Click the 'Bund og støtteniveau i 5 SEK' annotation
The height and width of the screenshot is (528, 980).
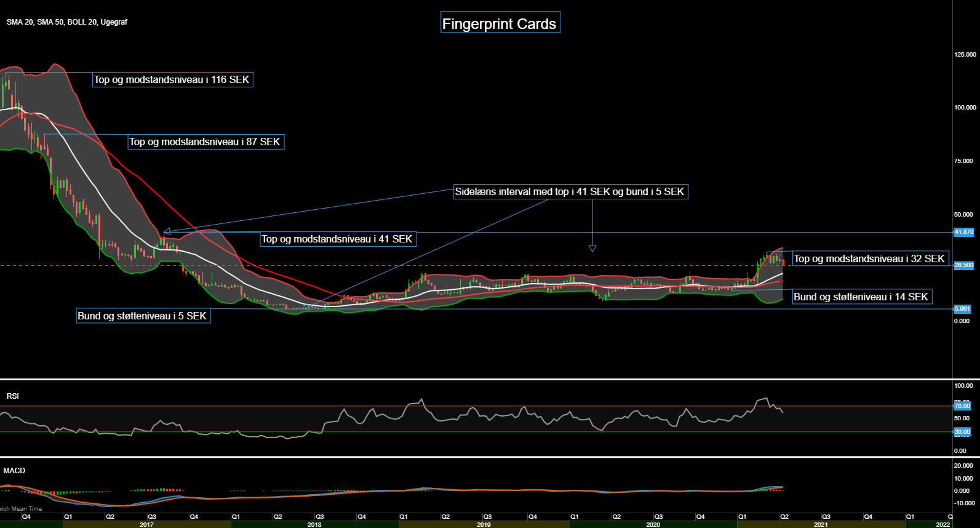pos(143,316)
